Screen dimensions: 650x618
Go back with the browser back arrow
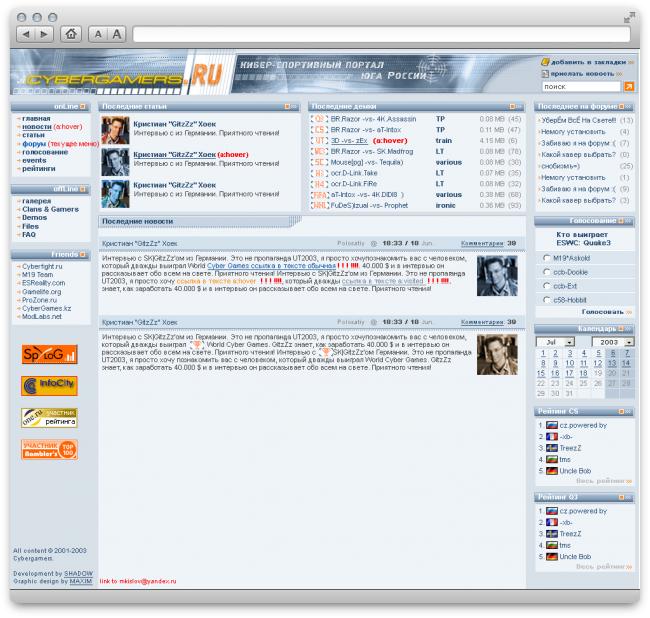pos(26,34)
